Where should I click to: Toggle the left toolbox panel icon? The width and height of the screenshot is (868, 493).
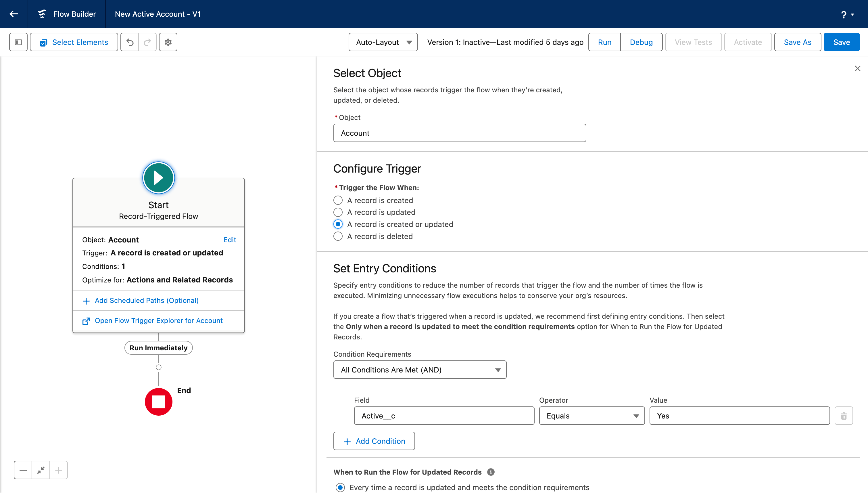18,42
